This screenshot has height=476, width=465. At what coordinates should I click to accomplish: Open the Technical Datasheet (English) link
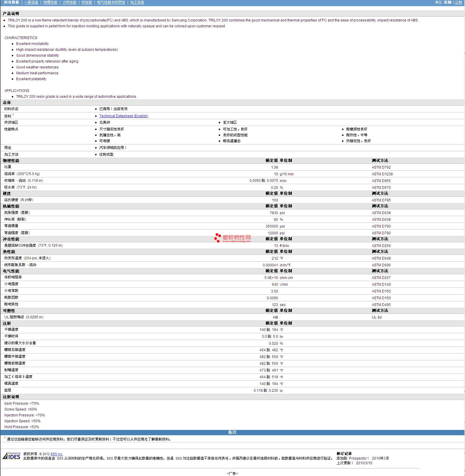124,116
